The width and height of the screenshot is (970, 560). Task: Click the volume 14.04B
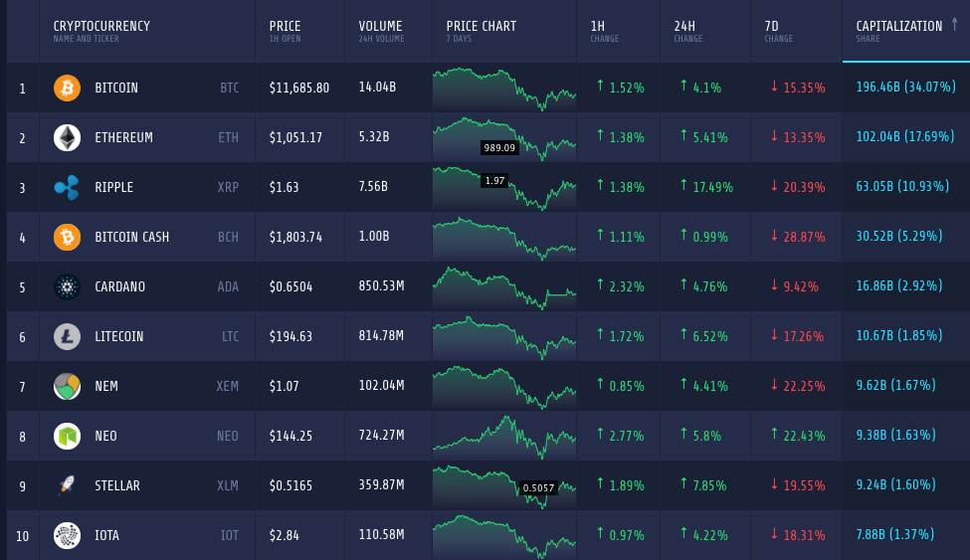pyautogui.click(x=377, y=88)
